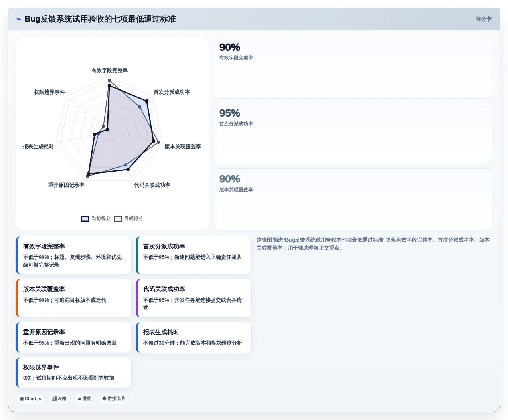Click the 首次分派成功率 radar axis label
The width and height of the screenshot is (508, 420).
coord(172,92)
